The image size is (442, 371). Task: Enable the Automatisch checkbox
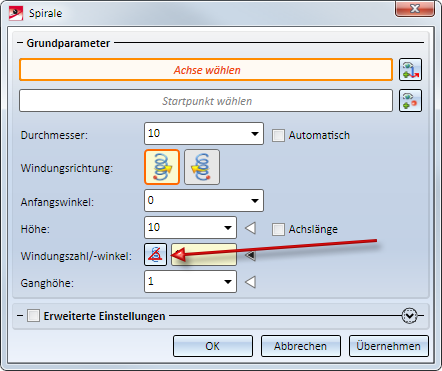point(278,135)
